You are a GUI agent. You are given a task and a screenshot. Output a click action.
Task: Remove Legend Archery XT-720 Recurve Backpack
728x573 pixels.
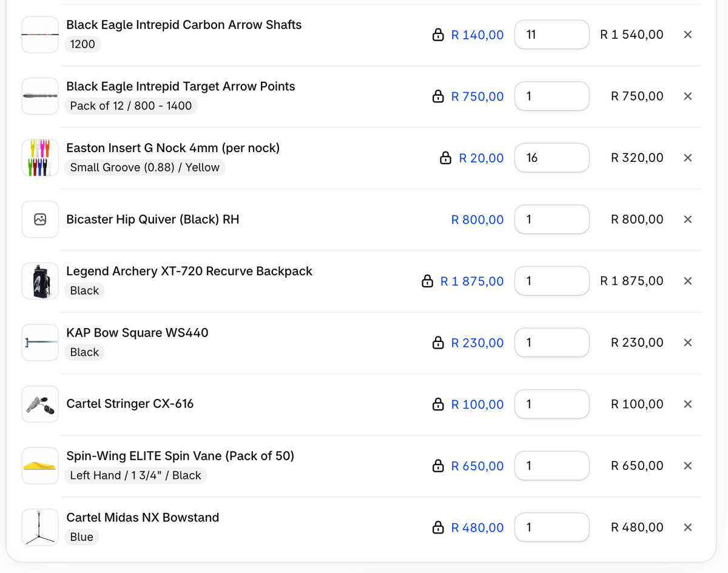(687, 281)
